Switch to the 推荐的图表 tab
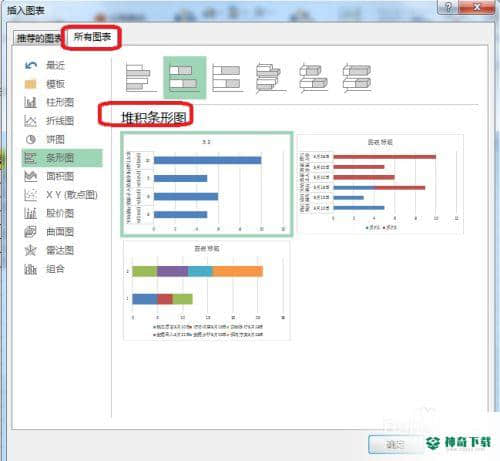 pos(38,38)
